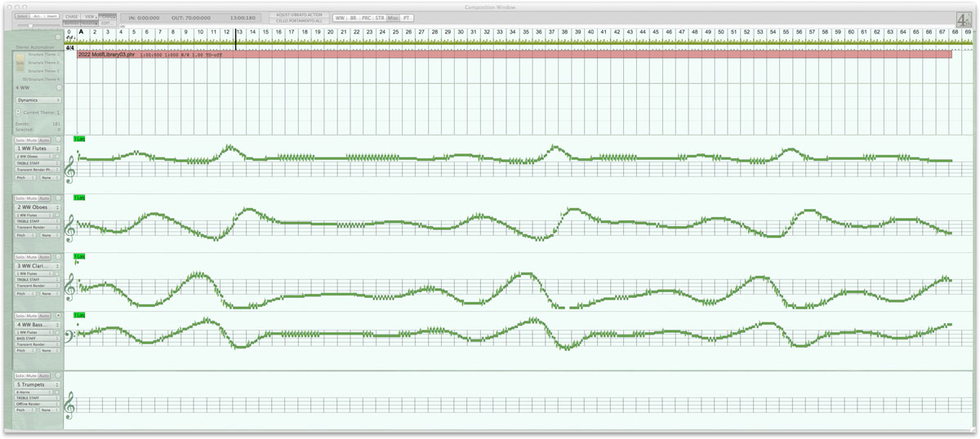980x439 pixels.
Task: Click the 1 Long marker on Clarinets track
Action: click(79, 256)
